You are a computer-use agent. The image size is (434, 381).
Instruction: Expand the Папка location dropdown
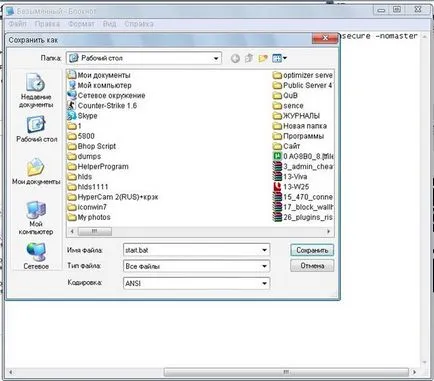pos(216,59)
